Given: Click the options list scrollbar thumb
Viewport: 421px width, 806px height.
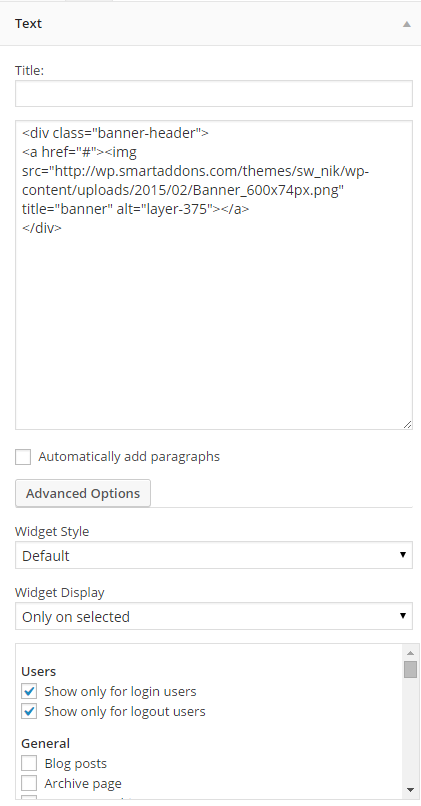Looking at the screenshot, I should point(410,670).
